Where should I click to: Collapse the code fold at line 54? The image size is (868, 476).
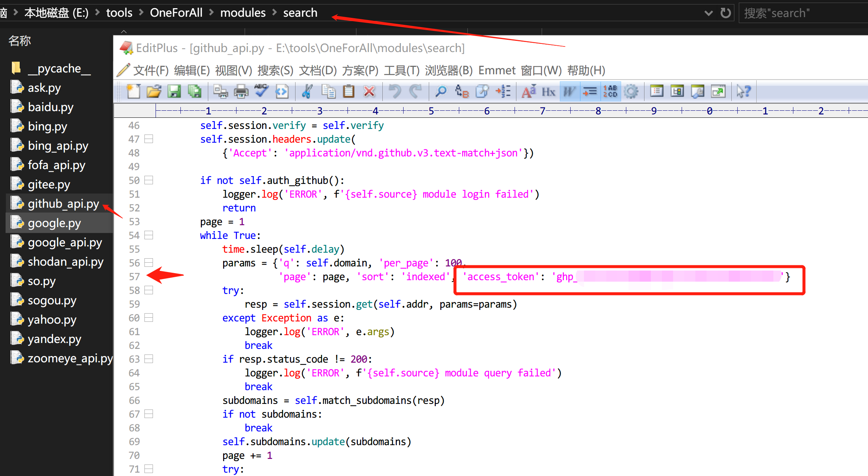(x=149, y=235)
